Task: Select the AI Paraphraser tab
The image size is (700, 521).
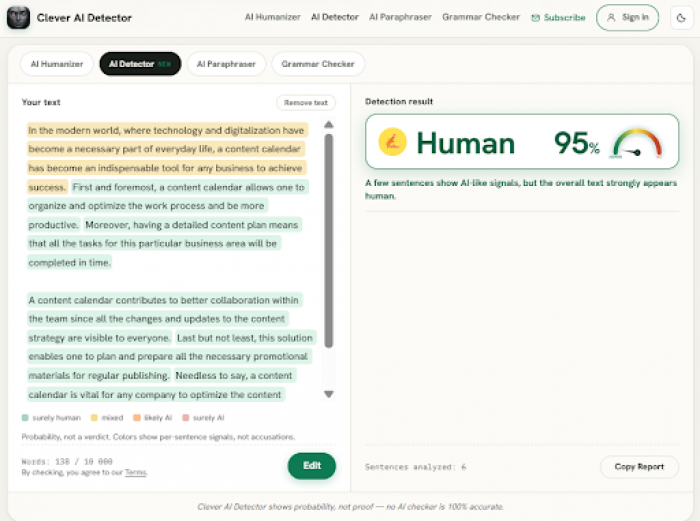Action: [226, 64]
